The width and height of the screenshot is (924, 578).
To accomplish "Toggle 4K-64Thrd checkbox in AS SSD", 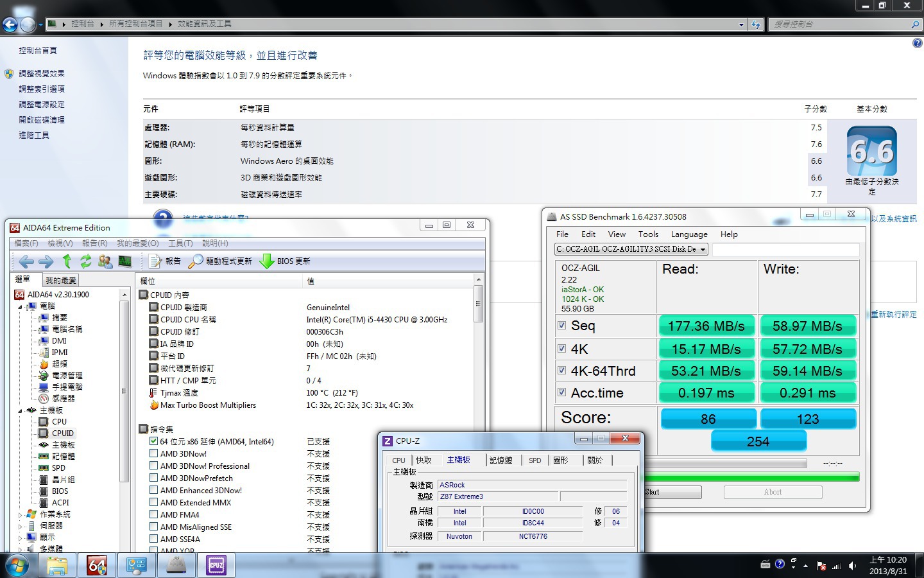I will coord(562,371).
